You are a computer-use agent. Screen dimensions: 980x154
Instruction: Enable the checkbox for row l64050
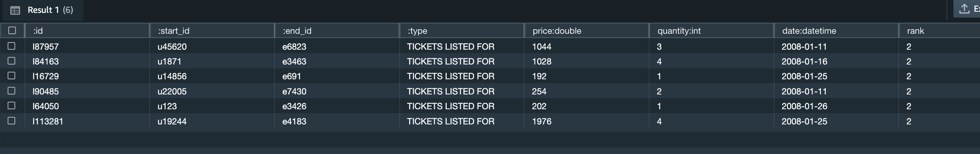(x=12, y=106)
